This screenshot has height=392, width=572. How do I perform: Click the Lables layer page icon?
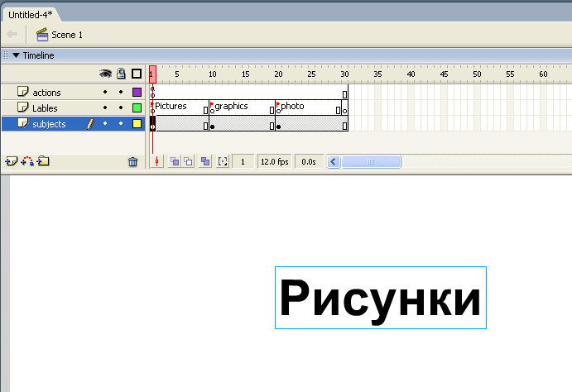pyautogui.click(x=22, y=108)
